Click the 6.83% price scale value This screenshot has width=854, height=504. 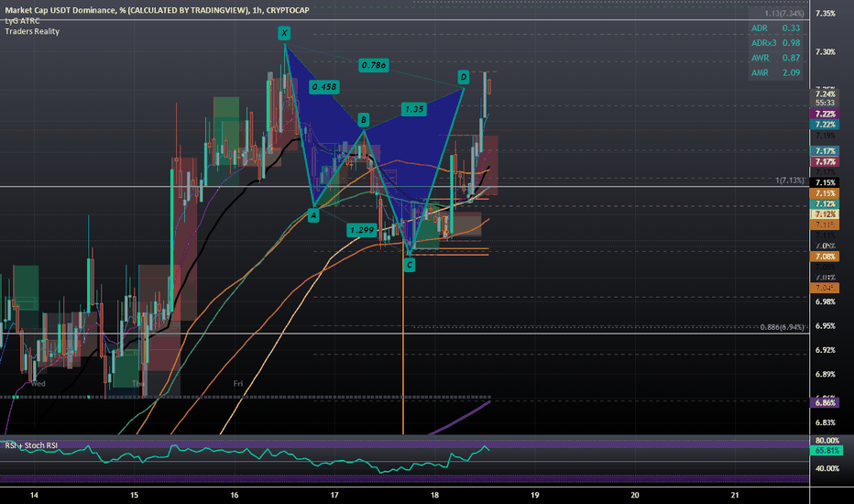825,422
